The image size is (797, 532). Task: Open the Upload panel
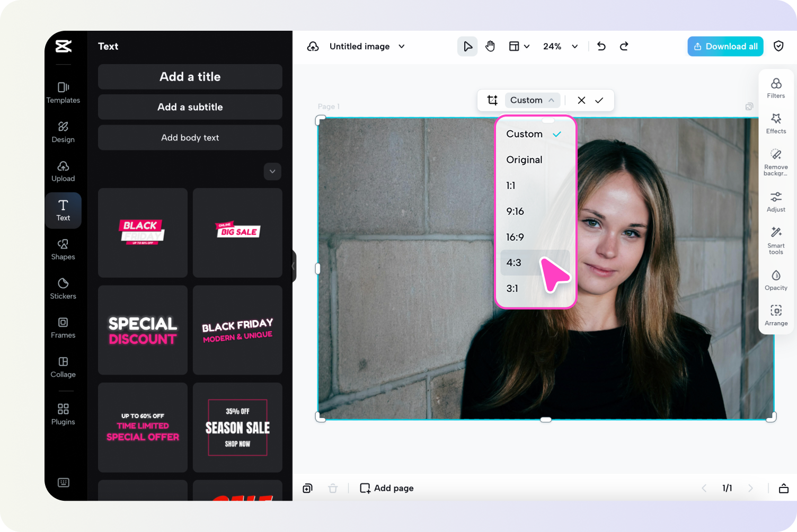pos(63,171)
